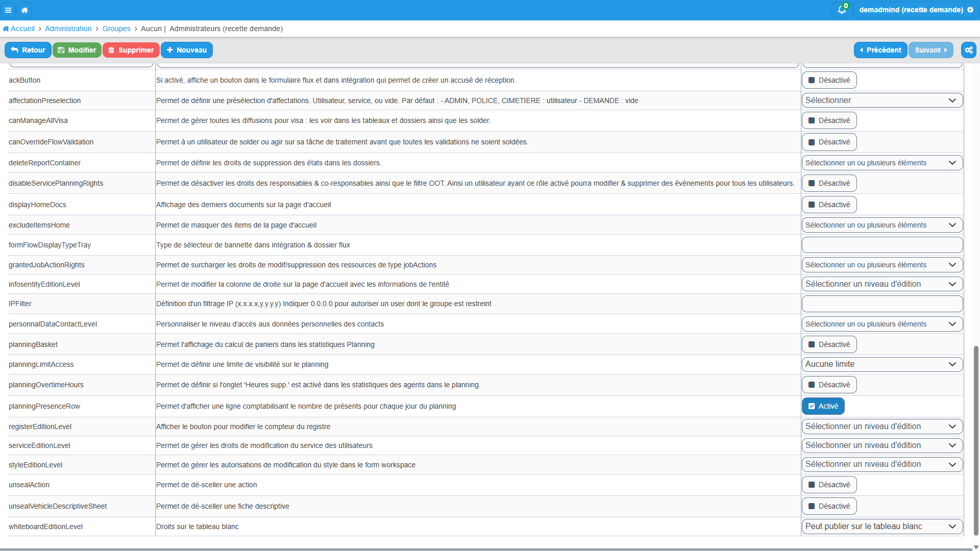Screen dimensions: 980x551
Task: Open deleteReportContainer multi-select dropdown
Action: coord(882,163)
